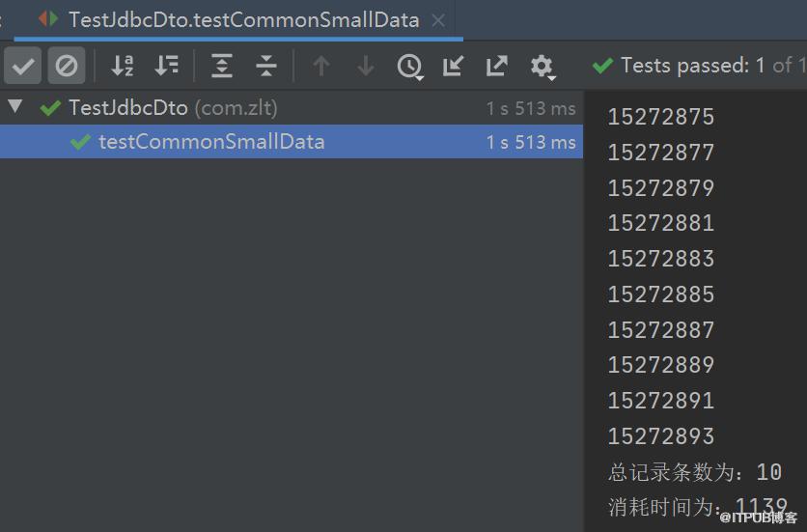Screen dimensions: 807x532
Task: Click output line 15272891
Action: coord(661,401)
